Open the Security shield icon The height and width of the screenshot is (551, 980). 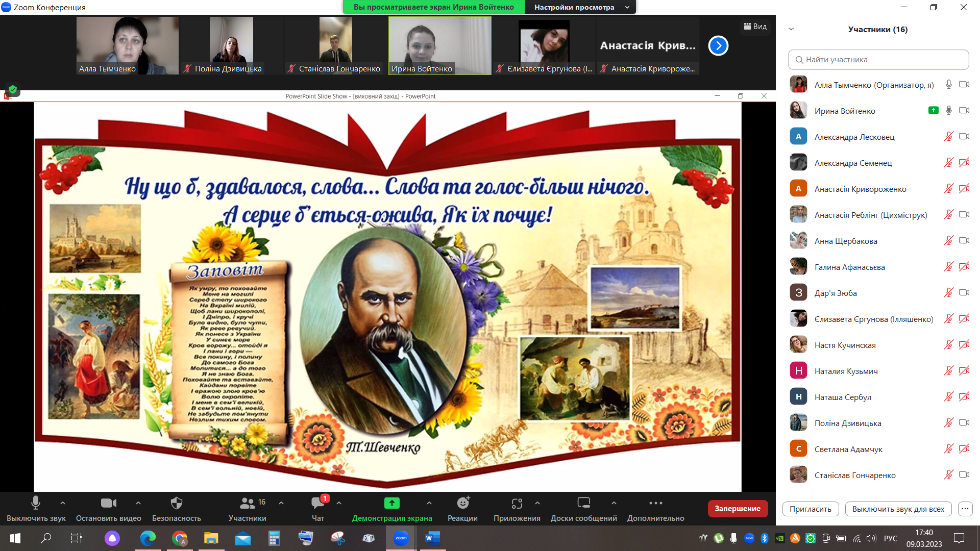click(176, 504)
